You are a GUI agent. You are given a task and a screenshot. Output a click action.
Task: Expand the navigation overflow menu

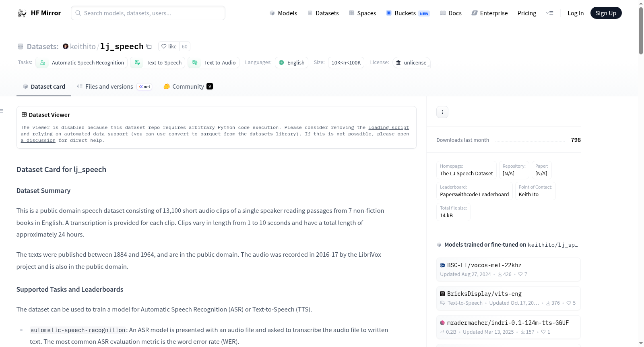click(550, 13)
